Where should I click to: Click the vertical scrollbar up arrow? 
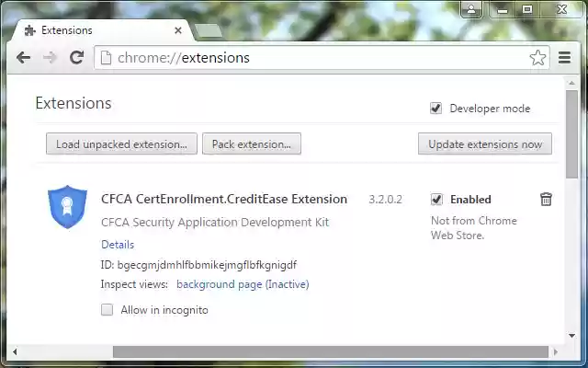click(x=571, y=83)
